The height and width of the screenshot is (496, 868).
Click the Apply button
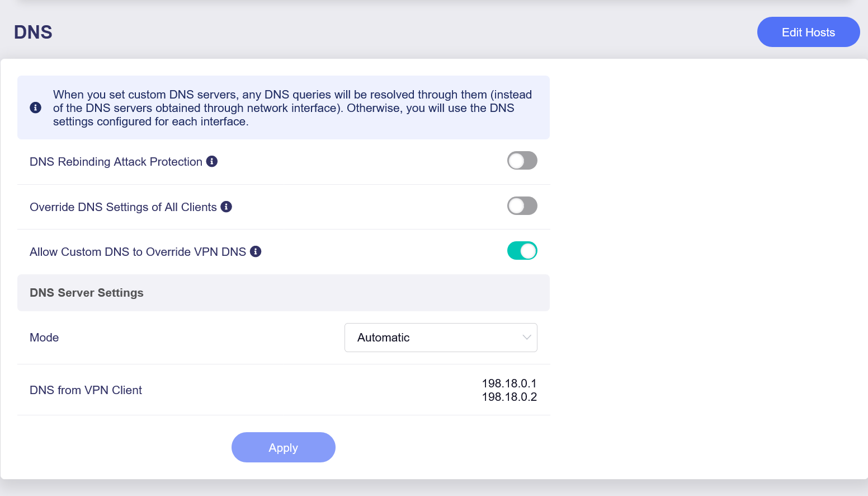(x=283, y=447)
